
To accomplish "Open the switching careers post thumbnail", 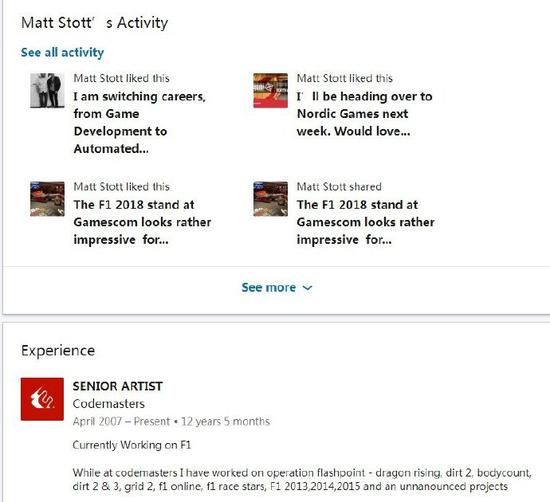I will [47, 91].
